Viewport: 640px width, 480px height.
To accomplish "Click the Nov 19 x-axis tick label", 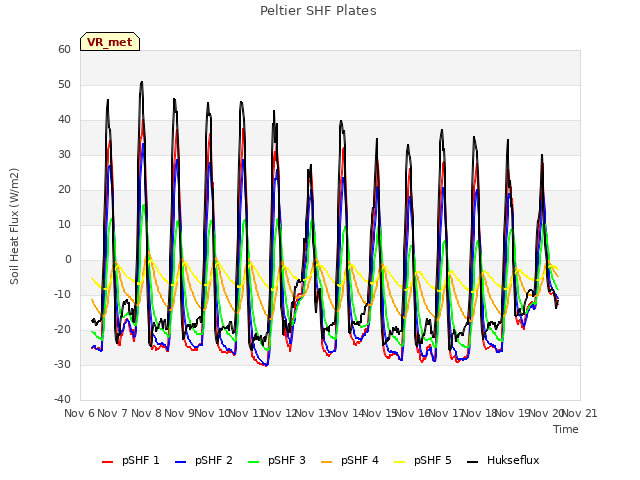I will [513, 413].
